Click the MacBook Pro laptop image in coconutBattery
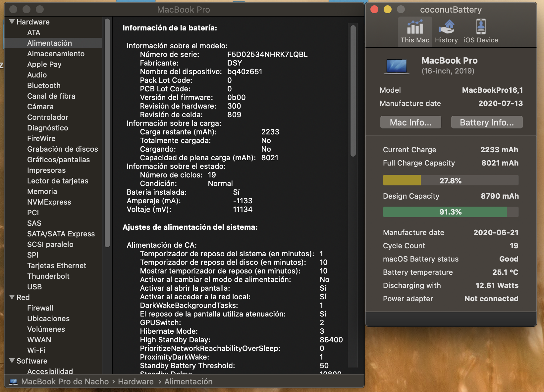This screenshot has width=544, height=392. click(x=397, y=66)
